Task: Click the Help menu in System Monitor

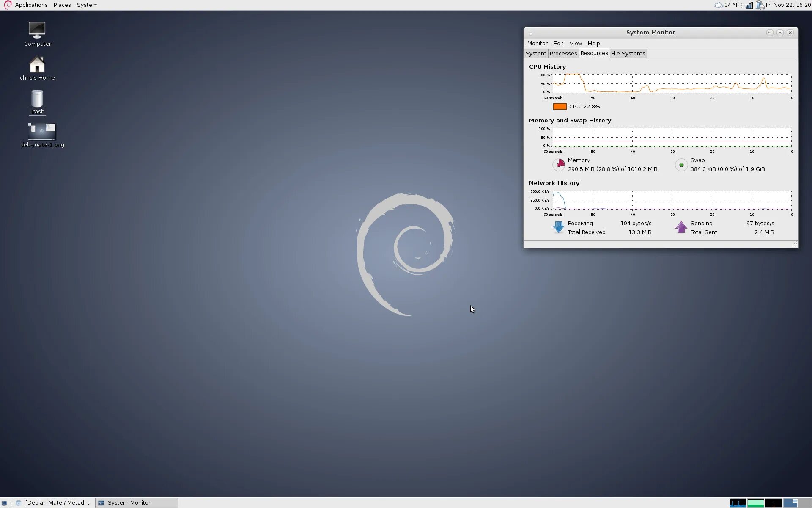Action: point(593,43)
